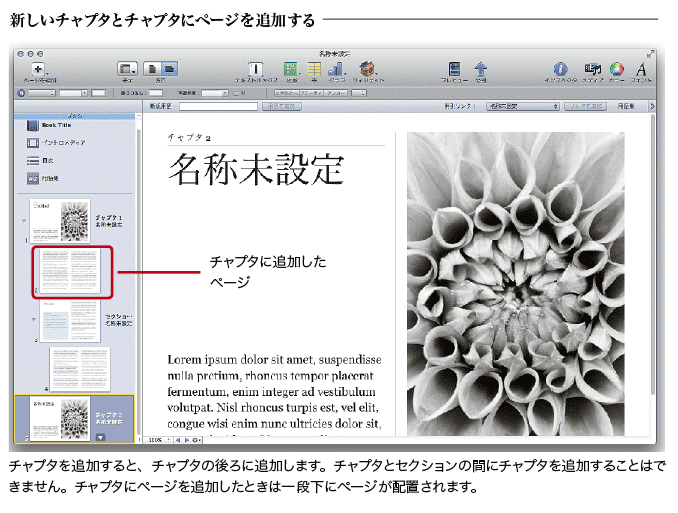Select the dahlia flower image on page
The width and height of the screenshot is (678, 513).
pyautogui.click(x=515, y=284)
